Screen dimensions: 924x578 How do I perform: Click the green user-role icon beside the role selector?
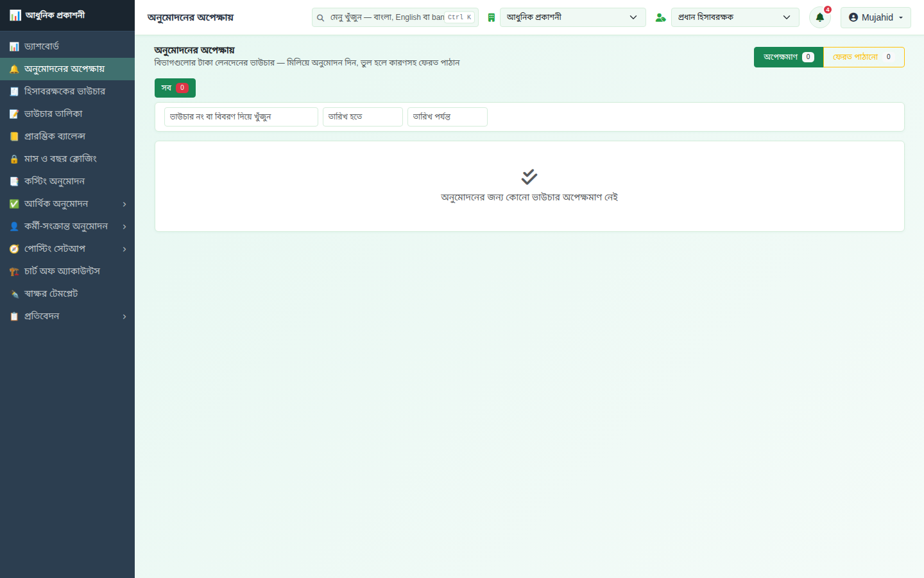pyautogui.click(x=660, y=17)
